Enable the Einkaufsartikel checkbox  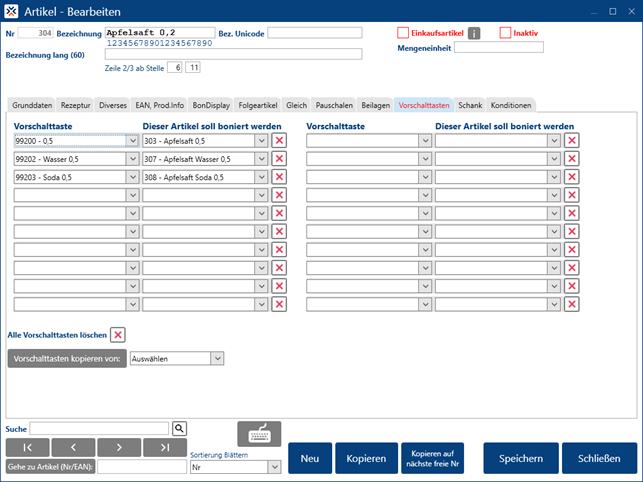[404, 33]
